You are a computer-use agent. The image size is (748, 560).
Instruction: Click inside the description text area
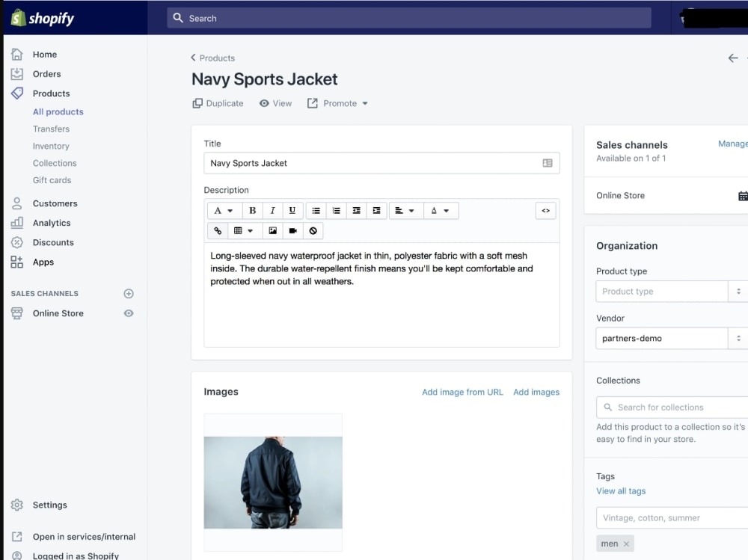[381, 295]
